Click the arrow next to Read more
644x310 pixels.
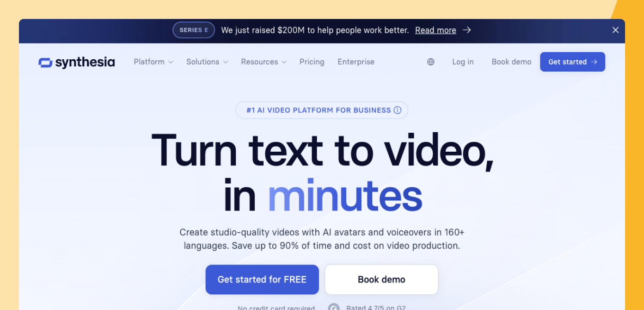tap(467, 30)
